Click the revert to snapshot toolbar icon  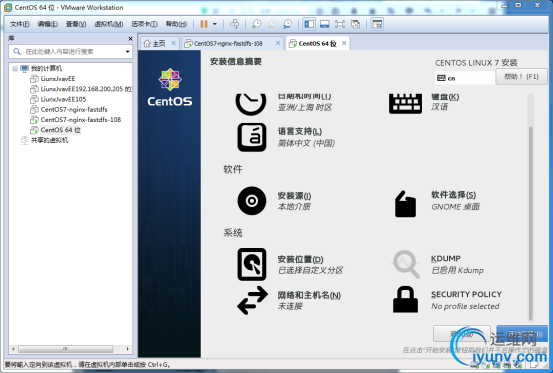pyautogui.click(x=272, y=24)
